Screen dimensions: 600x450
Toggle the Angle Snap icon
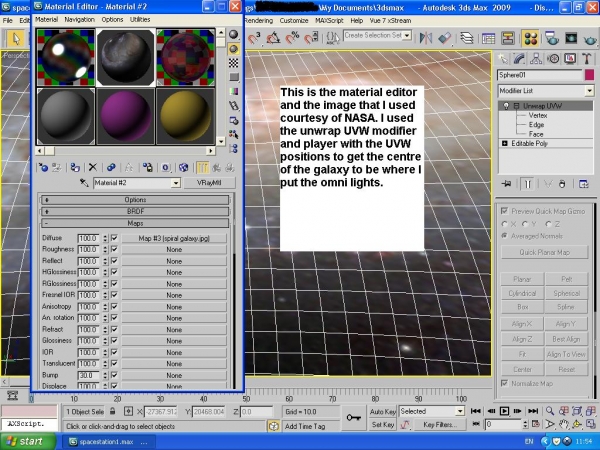(273, 38)
